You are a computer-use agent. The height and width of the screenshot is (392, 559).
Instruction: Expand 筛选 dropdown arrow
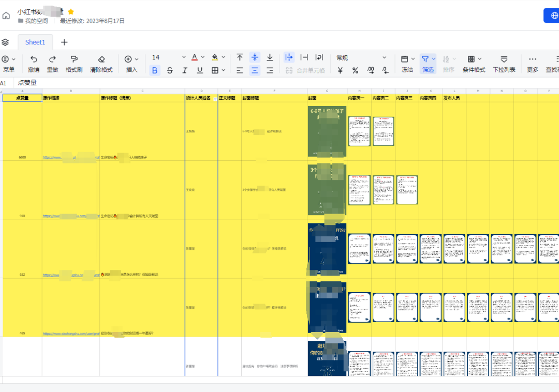coord(434,59)
